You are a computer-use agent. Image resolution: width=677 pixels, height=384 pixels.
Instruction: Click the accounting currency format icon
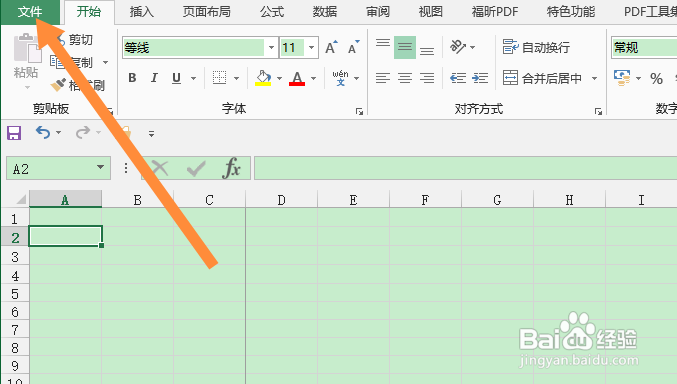click(x=622, y=78)
